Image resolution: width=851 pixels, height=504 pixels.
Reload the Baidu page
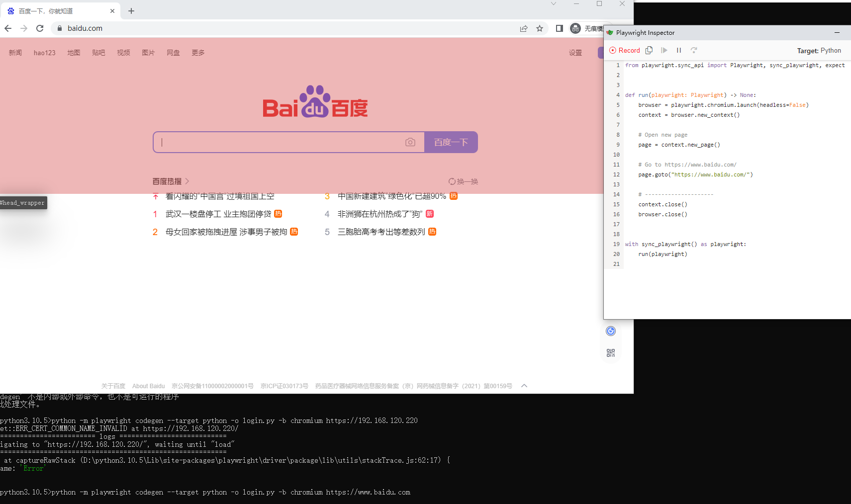pos(40,28)
